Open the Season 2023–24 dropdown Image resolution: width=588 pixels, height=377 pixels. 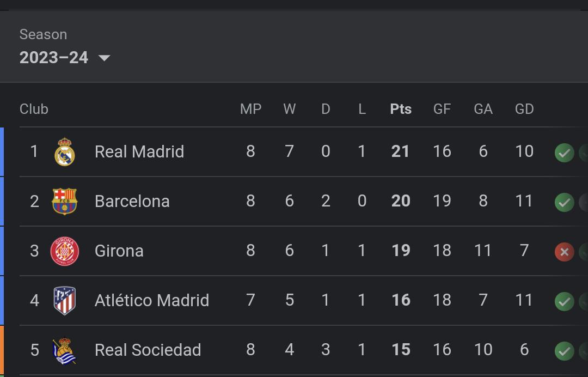point(65,58)
